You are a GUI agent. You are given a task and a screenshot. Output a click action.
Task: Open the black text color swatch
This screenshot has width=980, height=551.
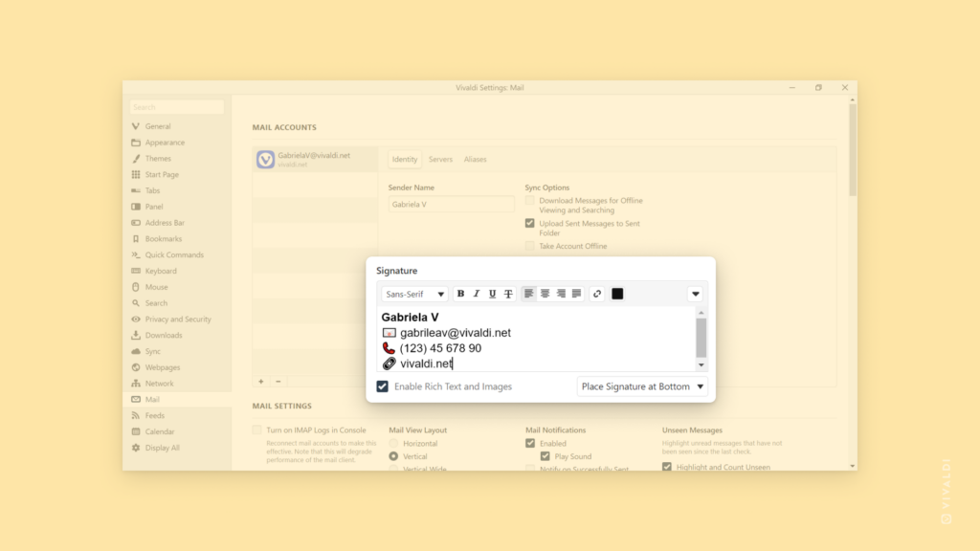(x=617, y=294)
